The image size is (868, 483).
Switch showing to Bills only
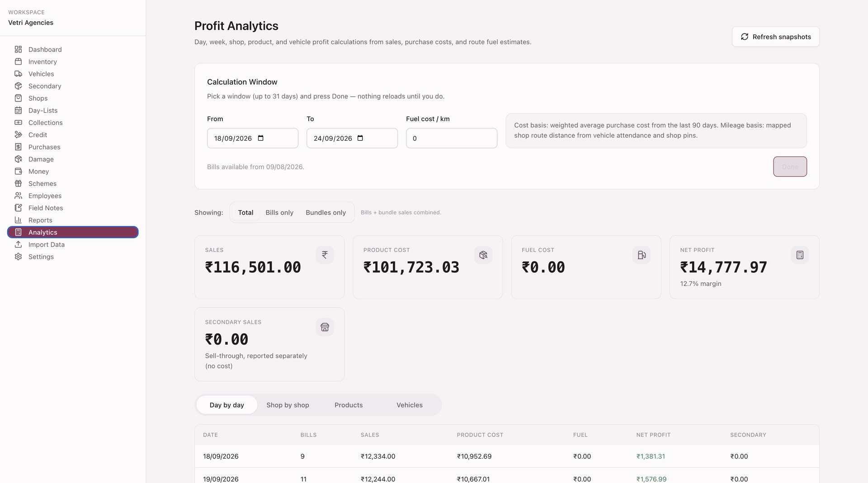[279, 213]
